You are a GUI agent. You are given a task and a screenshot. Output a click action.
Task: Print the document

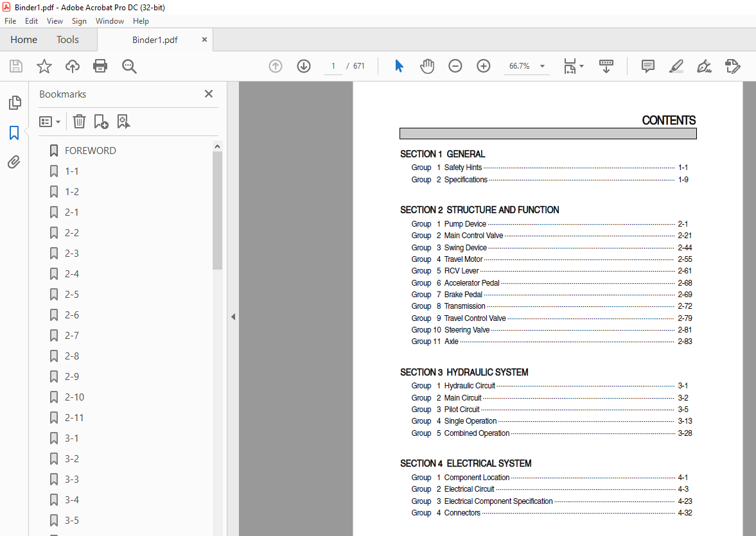pos(100,66)
